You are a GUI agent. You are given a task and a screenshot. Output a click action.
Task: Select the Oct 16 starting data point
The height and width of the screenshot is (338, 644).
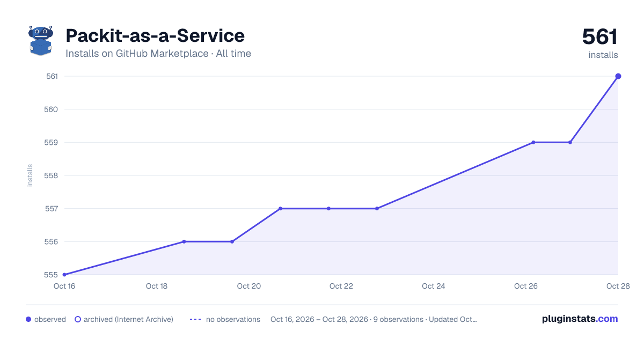click(x=64, y=275)
